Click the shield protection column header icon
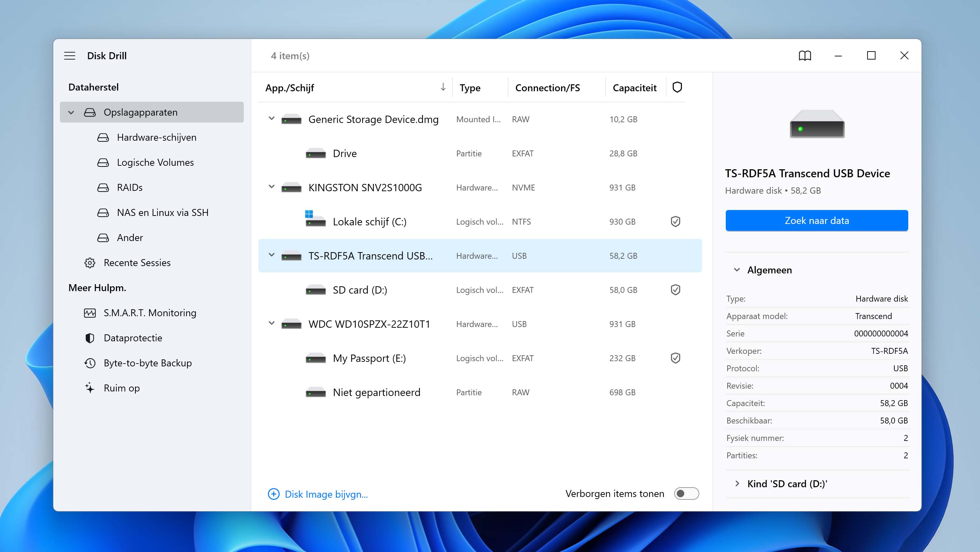 677,87
